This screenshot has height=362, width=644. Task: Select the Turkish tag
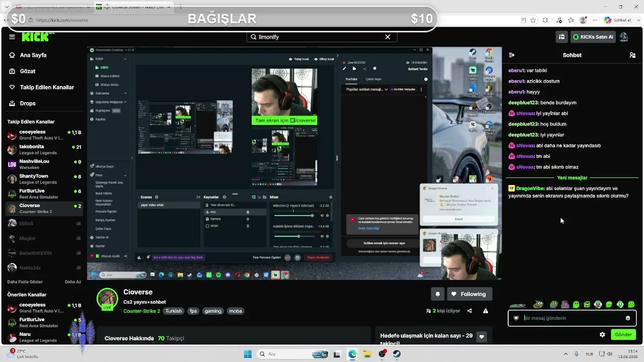point(174,311)
